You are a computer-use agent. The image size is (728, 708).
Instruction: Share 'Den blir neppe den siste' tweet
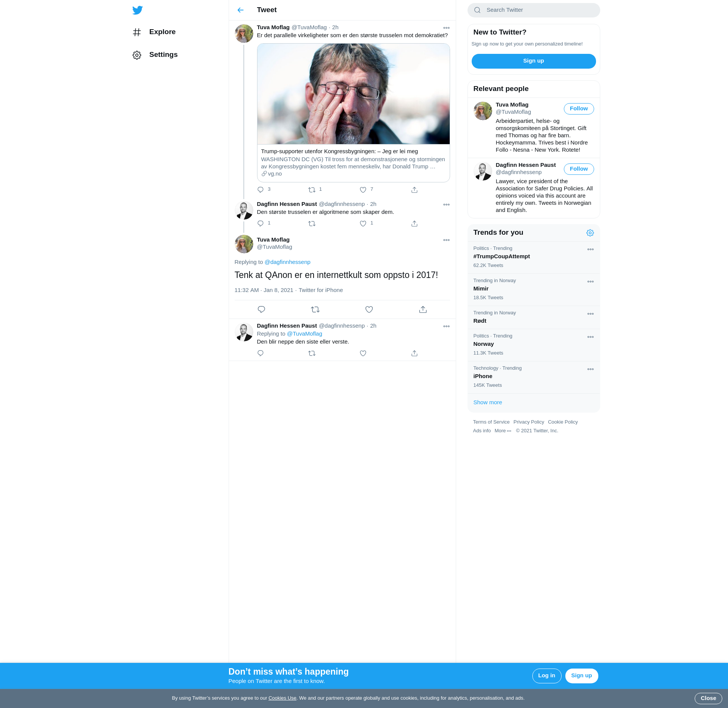pos(414,353)
